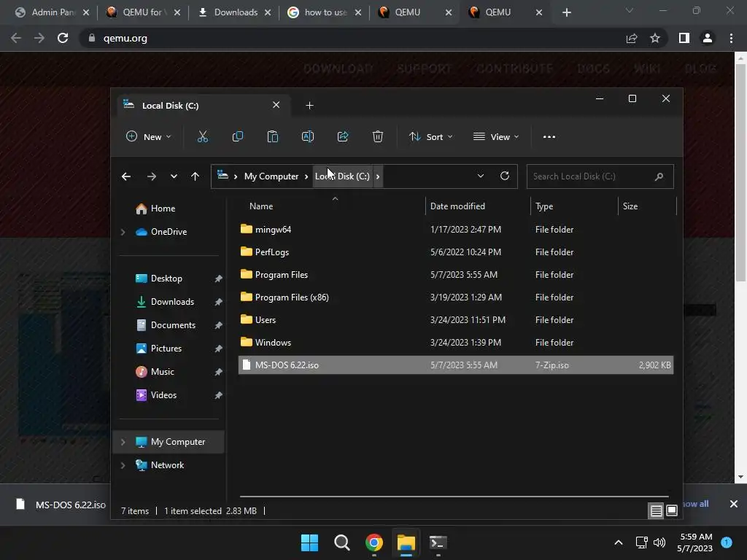Open Chrome side panel icon
The width and height of the screenshot is (747, 560).
[684, 38]
